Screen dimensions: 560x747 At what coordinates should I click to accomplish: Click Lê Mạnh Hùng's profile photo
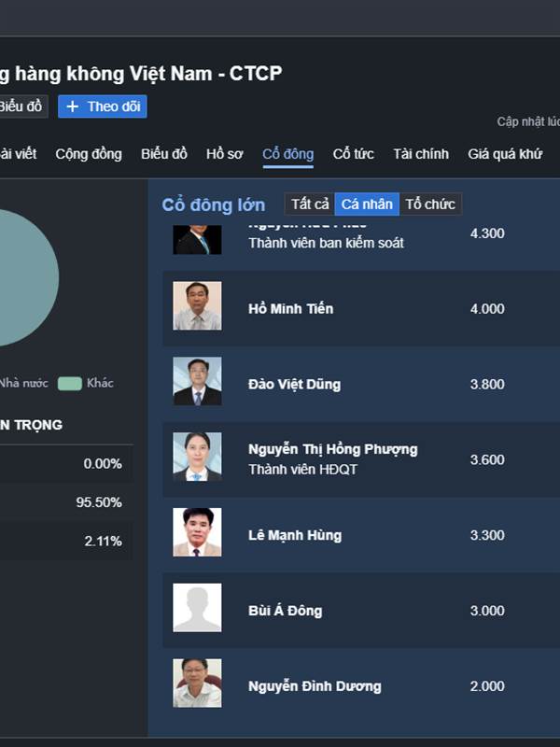click(197, 532)
